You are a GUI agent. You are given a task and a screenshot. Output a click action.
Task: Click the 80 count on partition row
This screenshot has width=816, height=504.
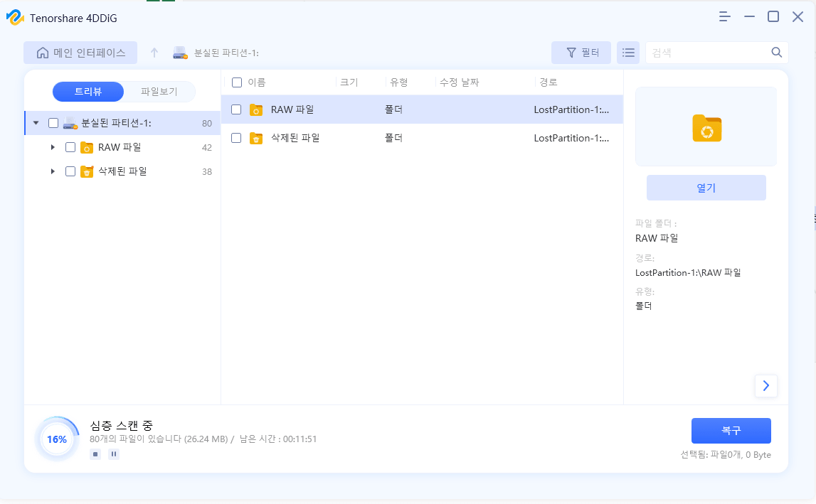(207, 123)
